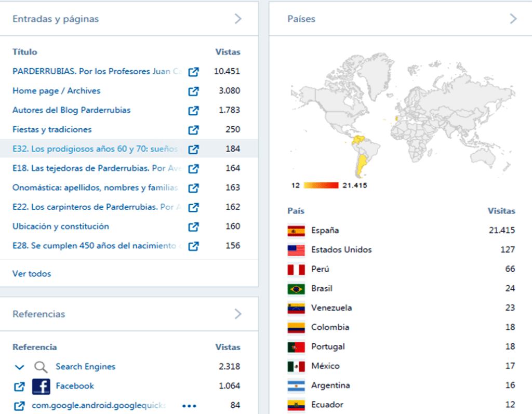532x414 pixels.
Task: Select the Onomástica: apellidos entry
Action: click(x=95, y=188)
